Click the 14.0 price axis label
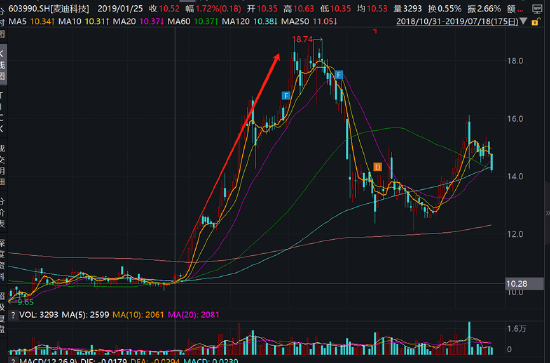Screen dimensions: 550x363 click(x=515, y=176)
